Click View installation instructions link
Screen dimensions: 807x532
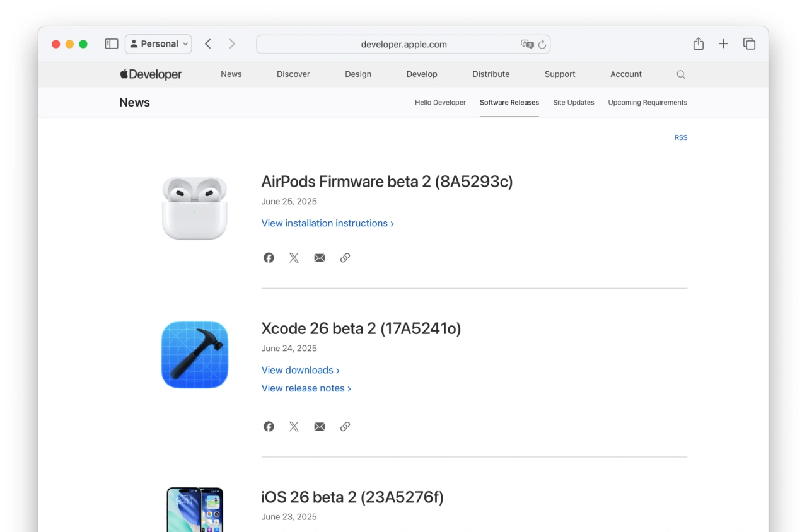[327, 223]
